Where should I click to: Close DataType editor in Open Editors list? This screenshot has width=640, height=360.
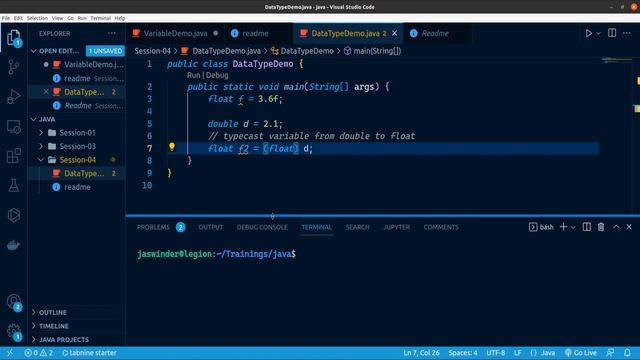(x=46, y=92)
